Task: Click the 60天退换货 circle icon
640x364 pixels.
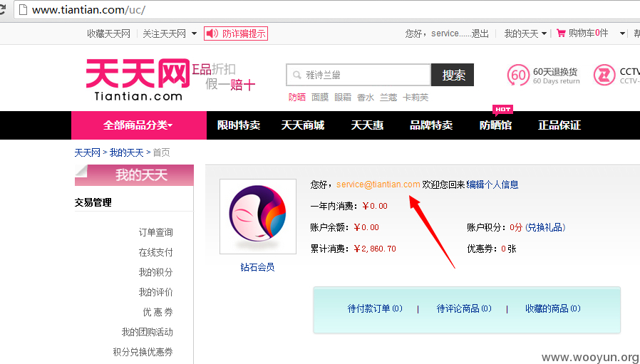Action: point(518,75)
